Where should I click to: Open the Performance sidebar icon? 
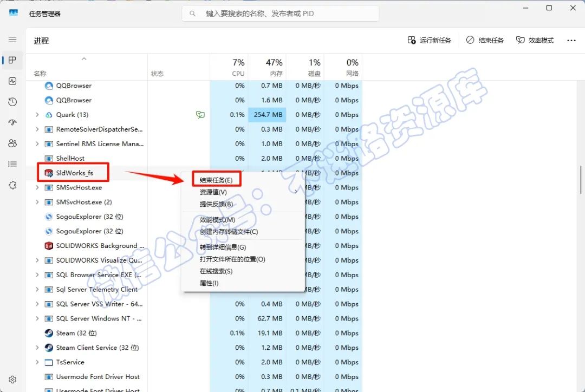pyautogui.click(x=12, y=81)
